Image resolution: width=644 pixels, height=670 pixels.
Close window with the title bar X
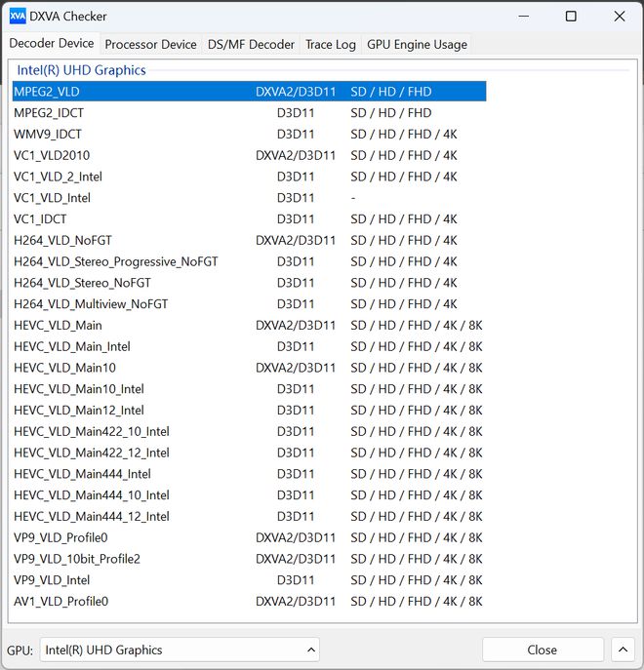point(620,17)
